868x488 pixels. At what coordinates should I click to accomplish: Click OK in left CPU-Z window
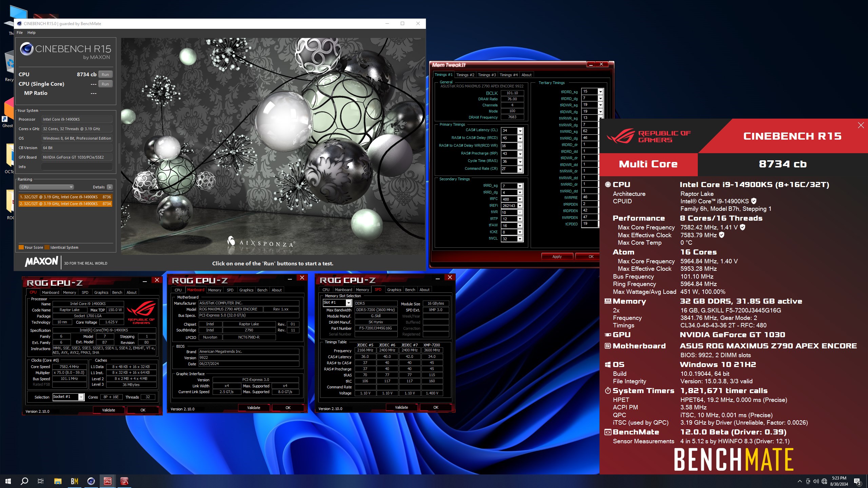(143, 410)
